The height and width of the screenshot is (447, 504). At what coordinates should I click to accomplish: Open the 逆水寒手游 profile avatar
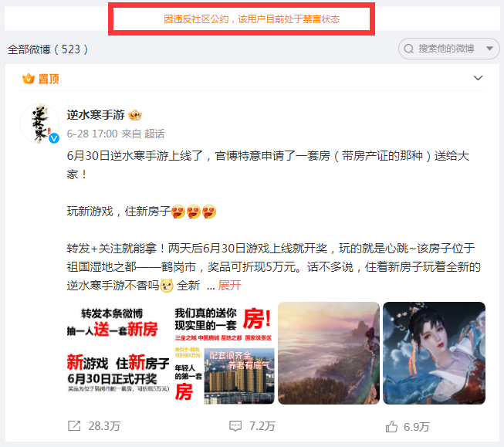point(39,124)
